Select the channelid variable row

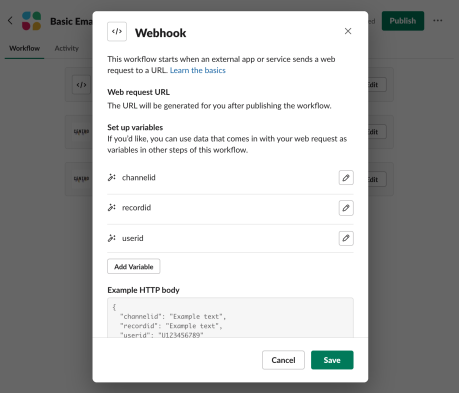(230, 178)
